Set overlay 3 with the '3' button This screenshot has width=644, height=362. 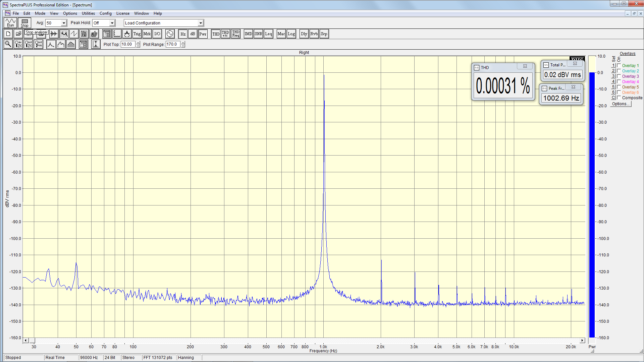tap(613, 76)
